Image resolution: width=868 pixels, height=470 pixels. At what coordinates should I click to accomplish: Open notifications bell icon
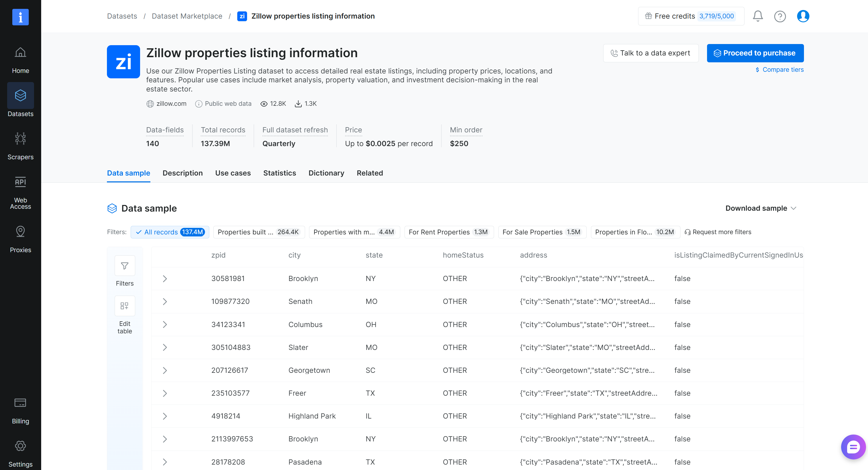(758, 16)
